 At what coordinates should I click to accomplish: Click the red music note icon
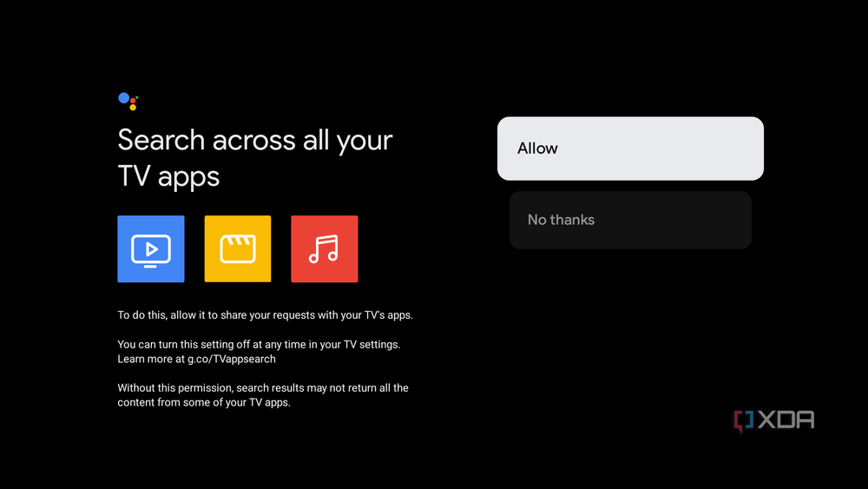coord(325,248)
